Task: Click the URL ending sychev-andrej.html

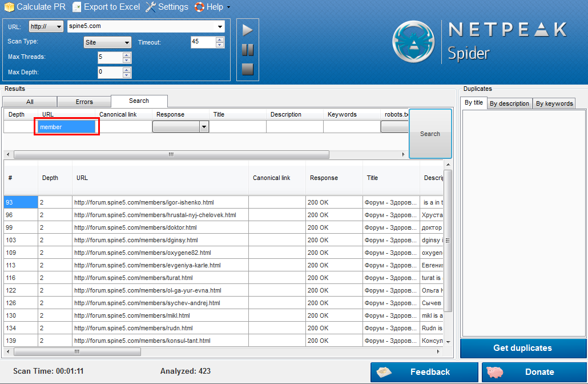Action: coord(147,303)
